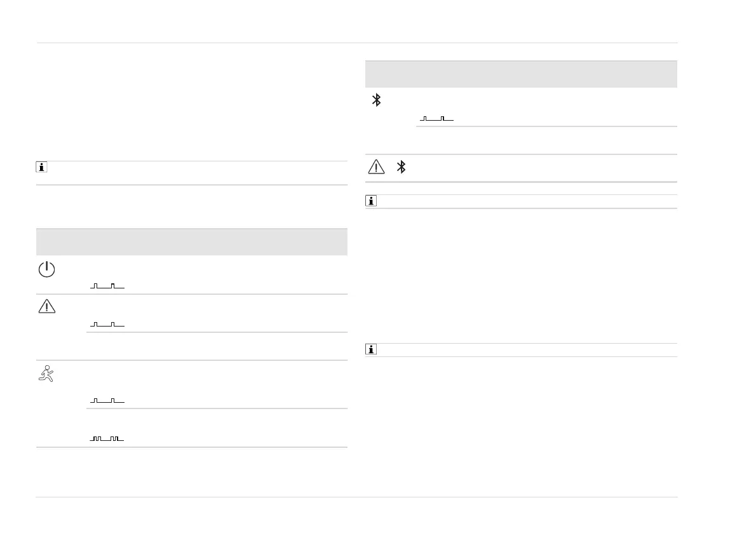756x533 pixels.
Task: Click the blink pattern under the power icon
Action: [107, 287]
